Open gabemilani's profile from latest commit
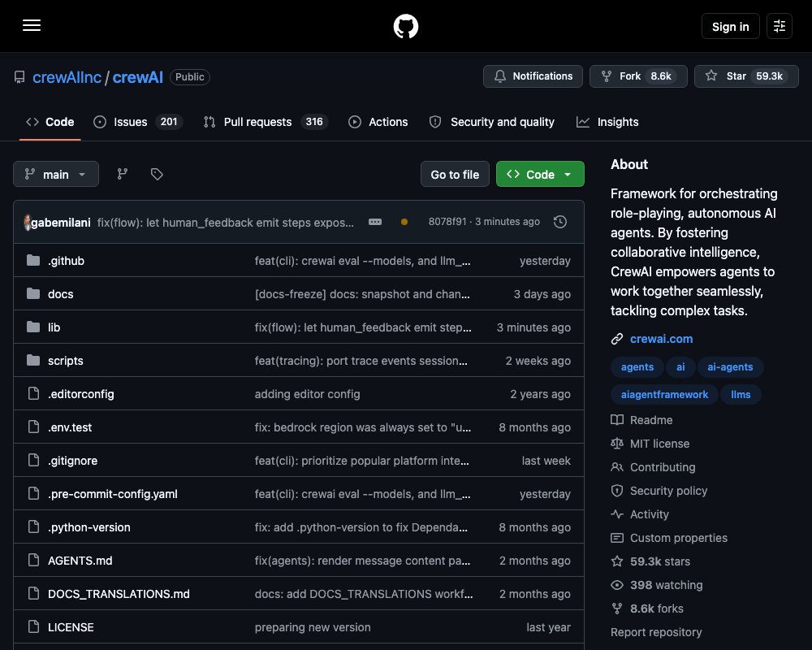812x650 pixels. (x=61, y=223)
